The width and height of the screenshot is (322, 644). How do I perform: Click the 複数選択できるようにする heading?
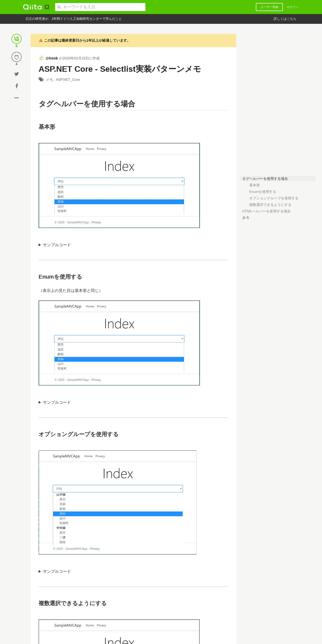[72, 603]
